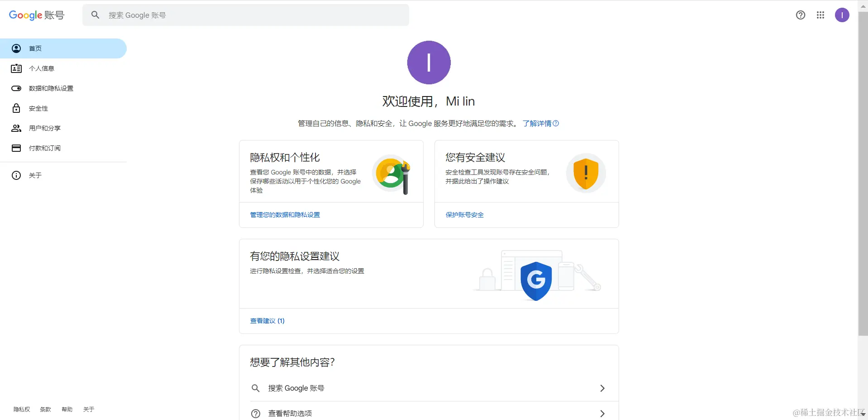Click the large purple profile avatar
Screen dimensions: 868x420
pos(429,63)
